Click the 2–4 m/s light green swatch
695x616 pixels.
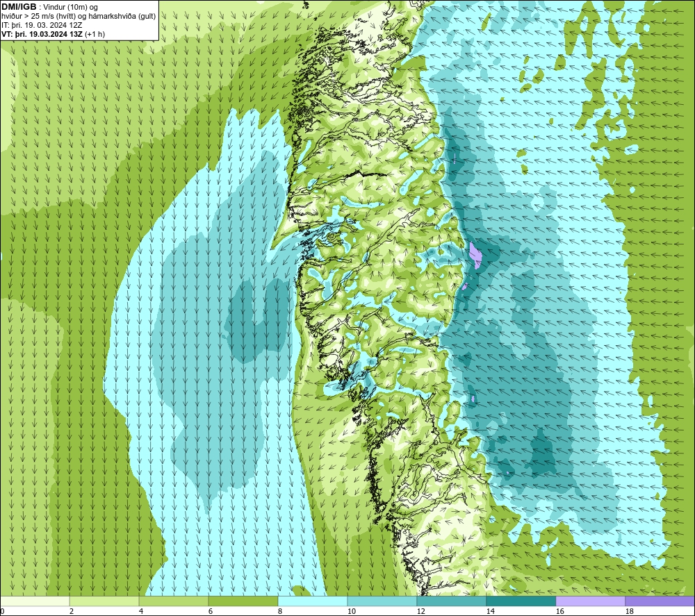[104, 601]
